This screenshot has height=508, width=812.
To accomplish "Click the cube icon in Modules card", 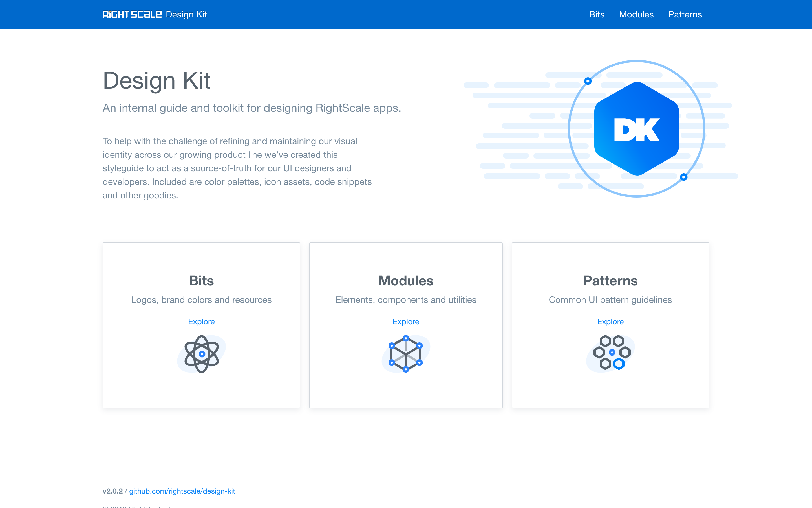I will 406,354.
